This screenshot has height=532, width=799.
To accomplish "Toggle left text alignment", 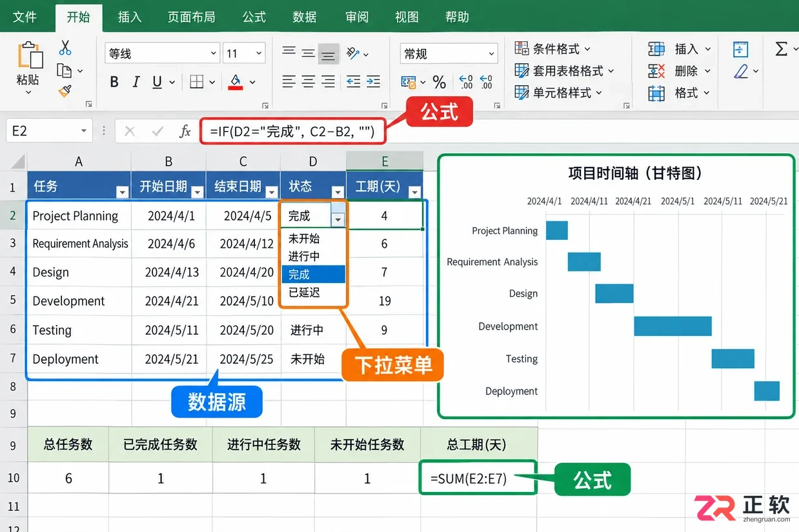I will click(289, 81).
